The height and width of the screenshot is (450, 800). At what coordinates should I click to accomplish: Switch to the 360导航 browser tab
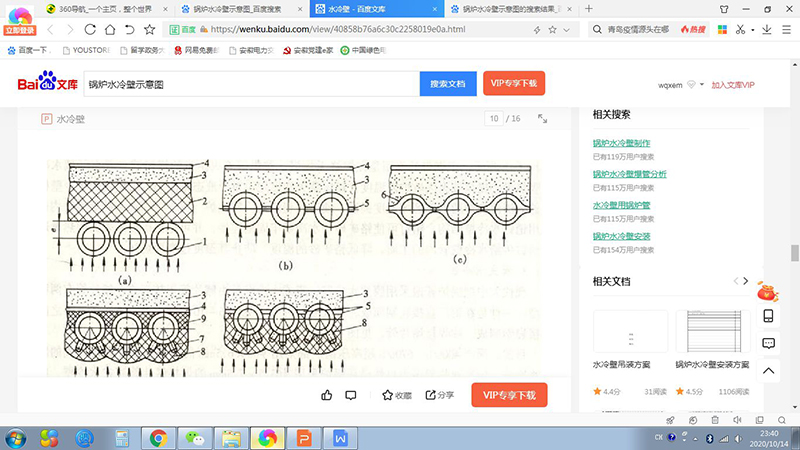100,8
